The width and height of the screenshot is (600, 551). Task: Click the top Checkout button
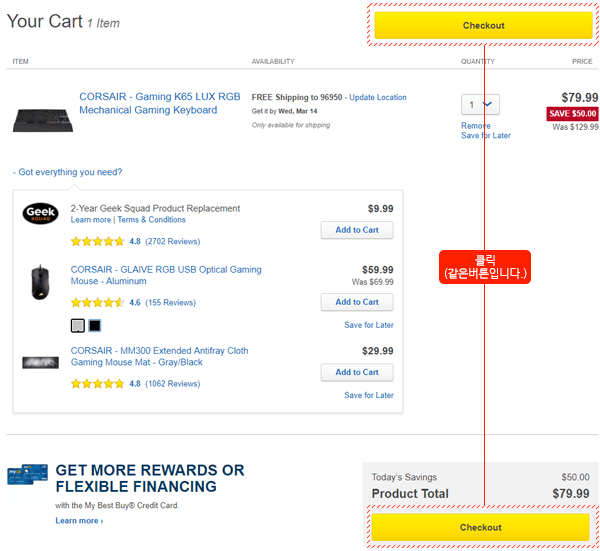pos(483,25)
